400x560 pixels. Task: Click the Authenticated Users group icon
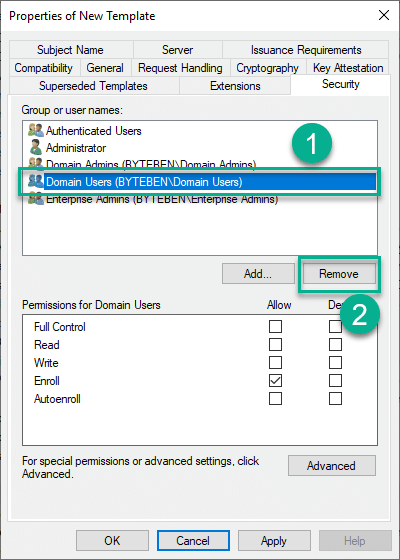(36, 130)
